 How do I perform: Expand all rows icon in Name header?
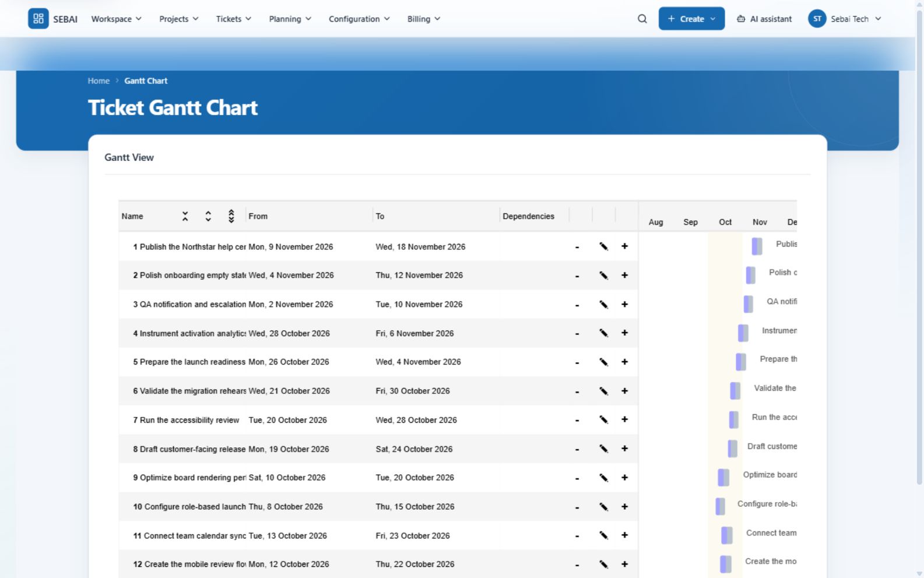click(231, 216)
